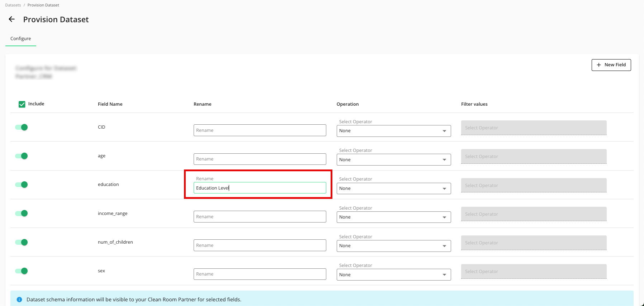
Task: Uncheck the Include all checkbox
Action: [22, 104]
